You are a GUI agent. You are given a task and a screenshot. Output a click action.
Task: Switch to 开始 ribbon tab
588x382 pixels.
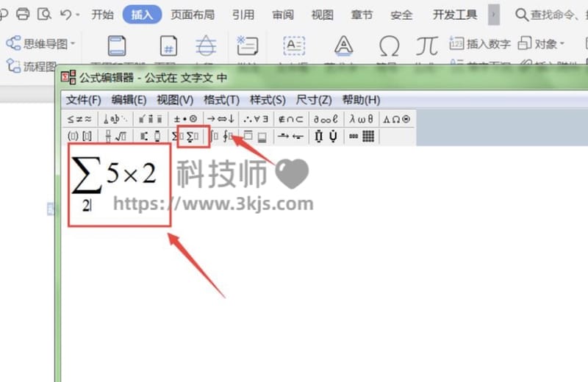(x=102, y=15)
